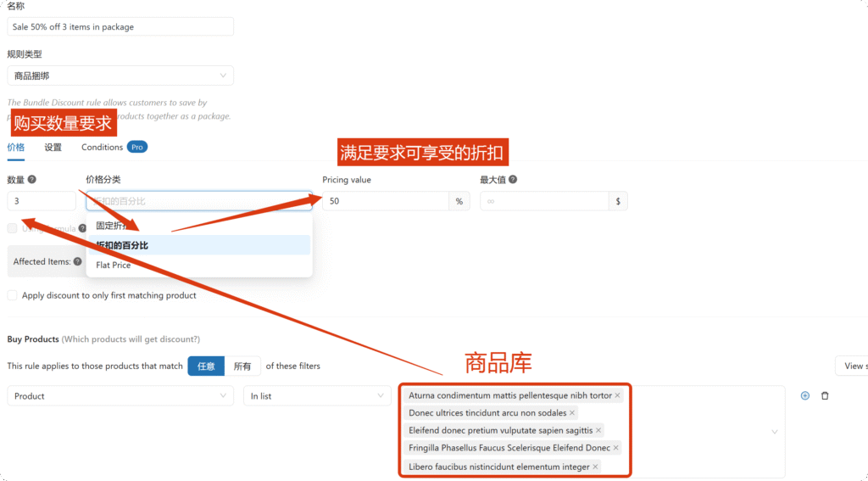This screenshot has width=868, height=481.
Task: Expand the Product filter type dropdown
Action: (120, 396)
